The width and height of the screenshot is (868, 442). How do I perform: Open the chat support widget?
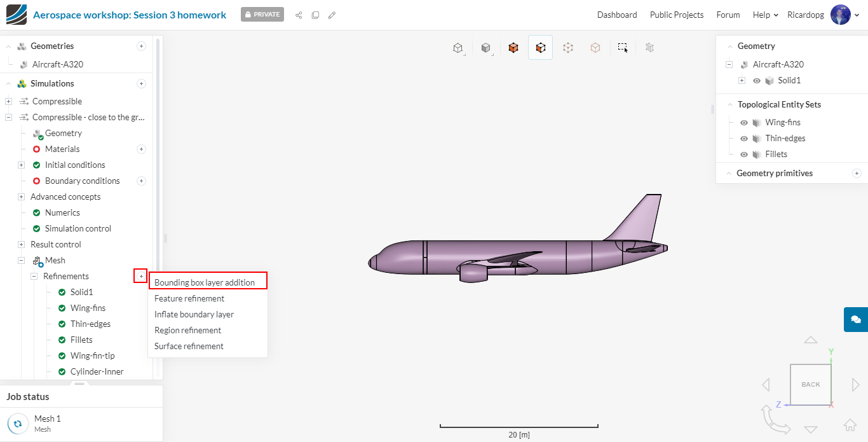point(856,319)
